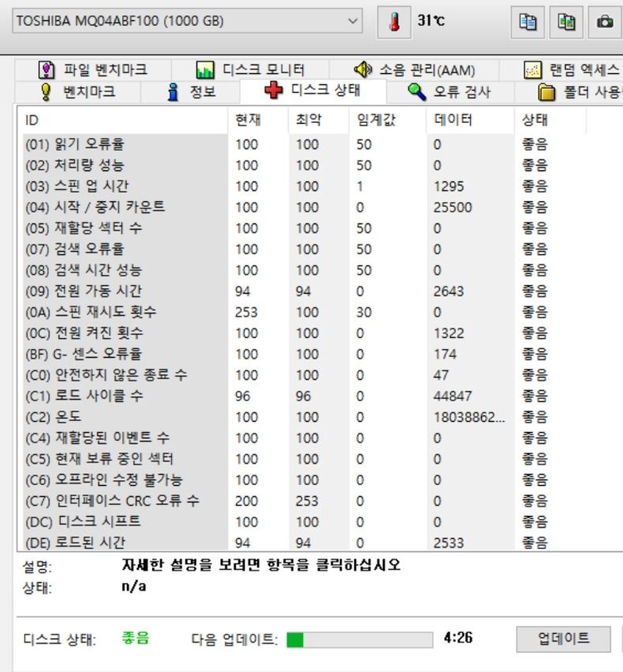Click the copy screenshot to clipboard icon

(x=566, y=22)
